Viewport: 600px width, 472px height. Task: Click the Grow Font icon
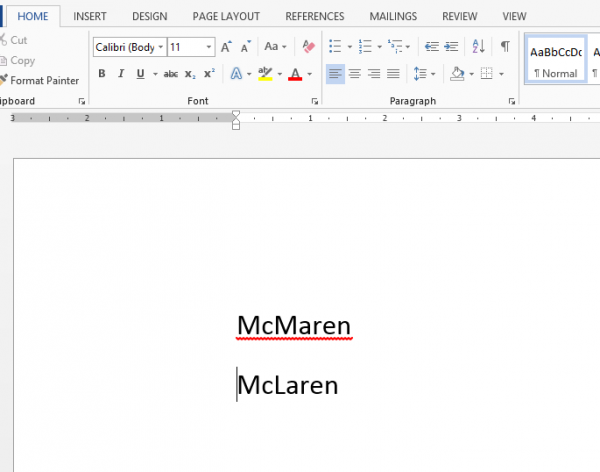(226, 47)
